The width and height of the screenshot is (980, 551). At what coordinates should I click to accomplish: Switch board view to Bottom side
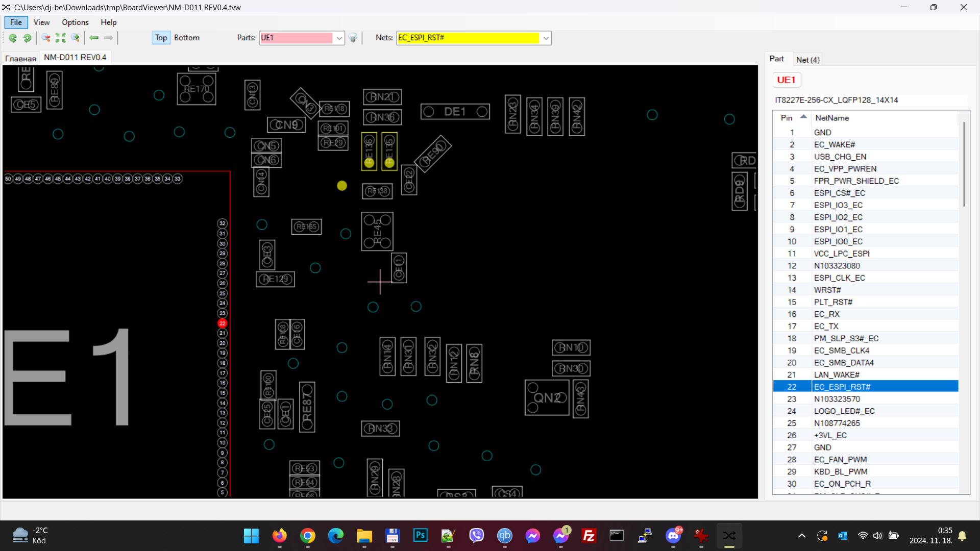point(187,38)
